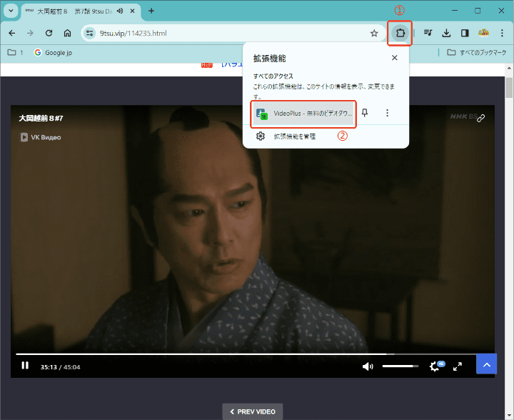Open the profile avatar menu
This screenshot has width=514, height=420.
point(483,33)
